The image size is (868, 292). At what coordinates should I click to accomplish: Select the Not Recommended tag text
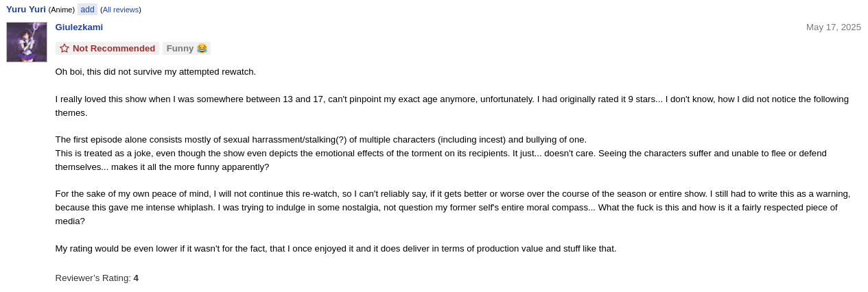pyautogui.click(x=114, y=49)
